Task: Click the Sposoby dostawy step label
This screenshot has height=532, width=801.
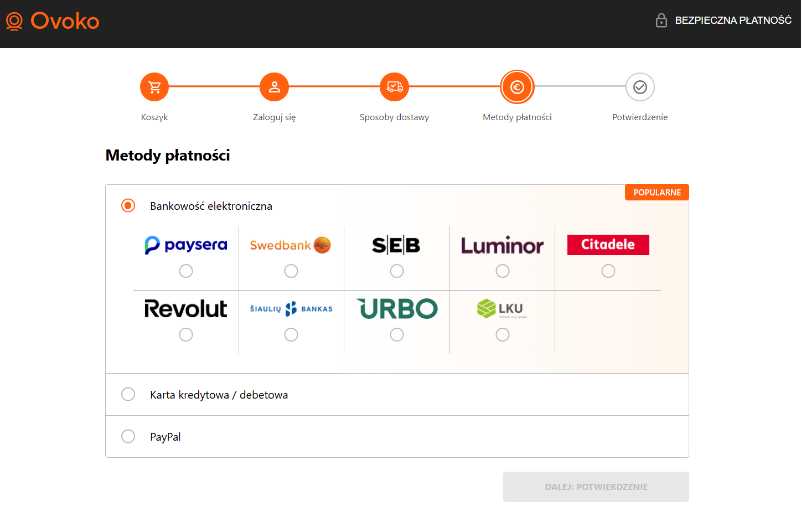Action: (394, 117)
